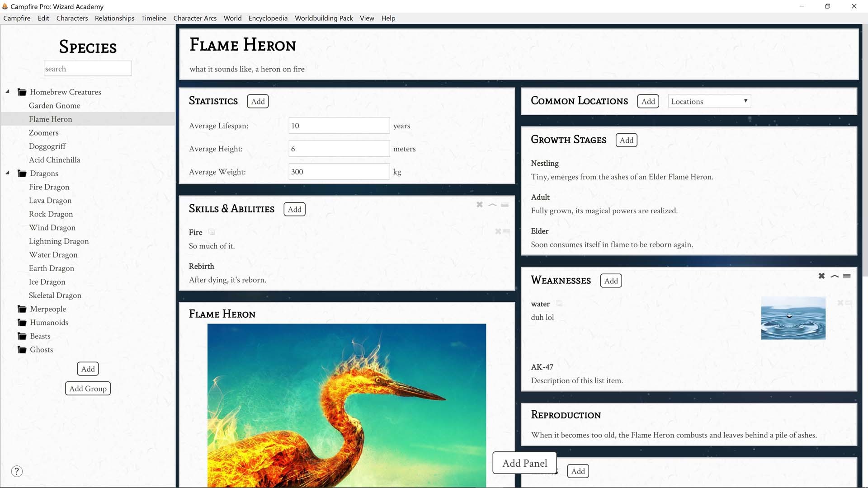Open the Worldbuilding Pack menu

pyautogui.click(x=324, y=18)
